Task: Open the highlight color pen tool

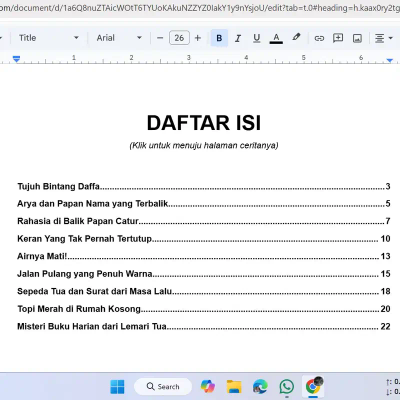Action: pos(296,37)
